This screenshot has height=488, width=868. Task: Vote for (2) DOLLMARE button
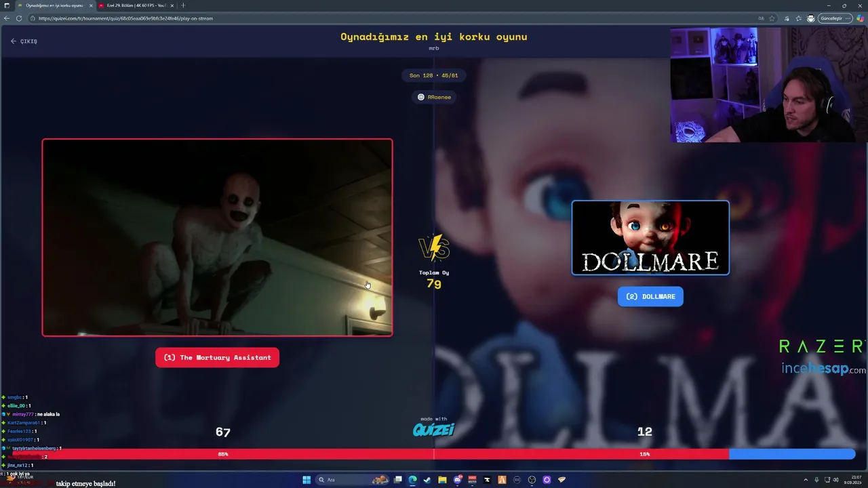click(650, 296)
